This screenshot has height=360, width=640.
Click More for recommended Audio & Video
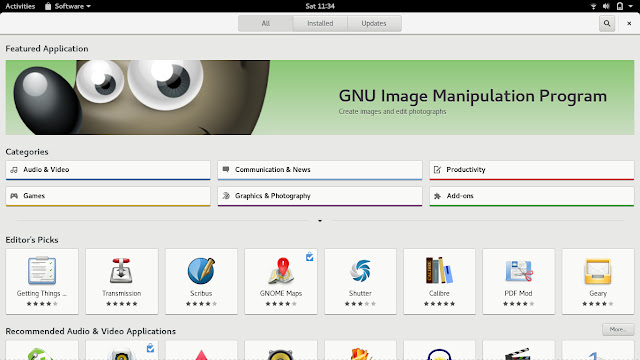(618, 329)
